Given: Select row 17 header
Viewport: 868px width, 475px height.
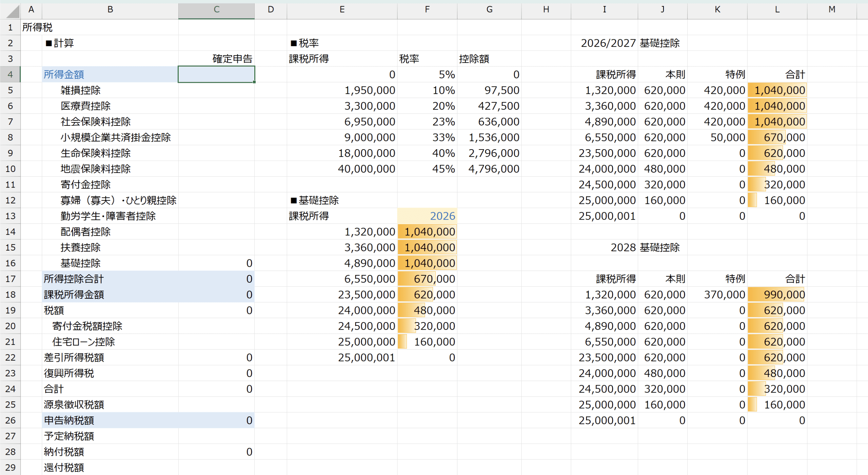Looking at the screenshot, I should [x=10, y=279].
